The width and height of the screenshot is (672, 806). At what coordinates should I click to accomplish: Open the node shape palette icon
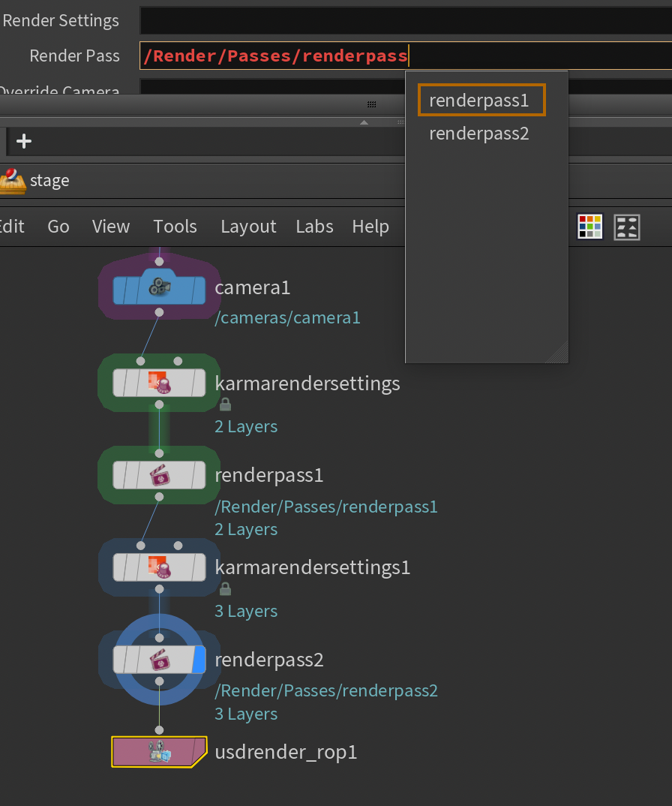point(627,227)
